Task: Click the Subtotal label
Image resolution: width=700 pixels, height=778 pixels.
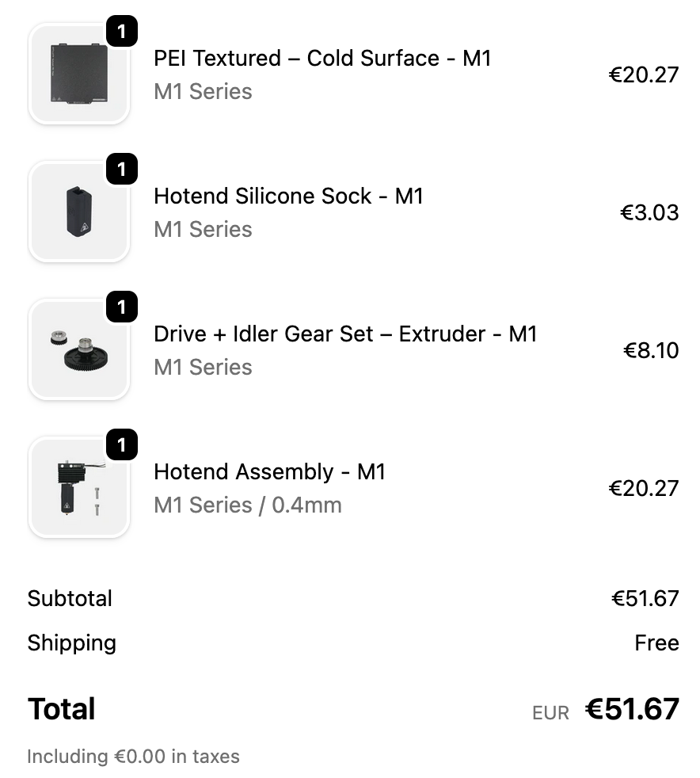Action: (x=70, y=598)
